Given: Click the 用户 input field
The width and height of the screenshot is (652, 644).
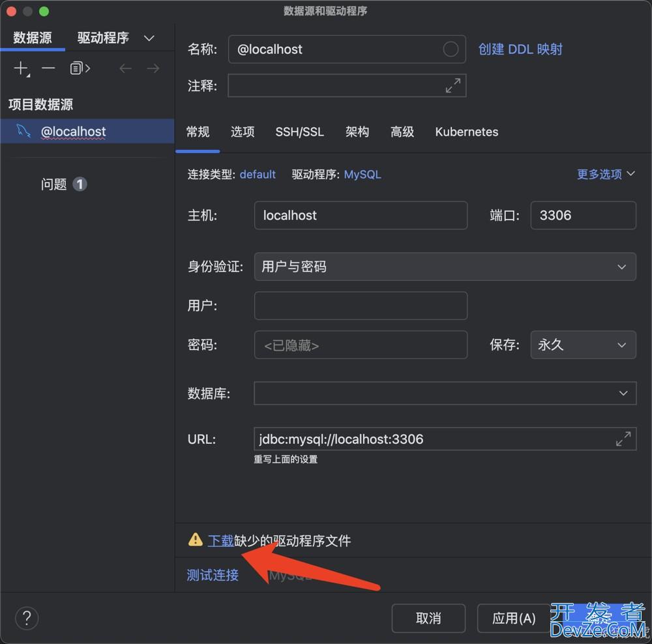Looking at the screenshot, I should coord(361,306).
